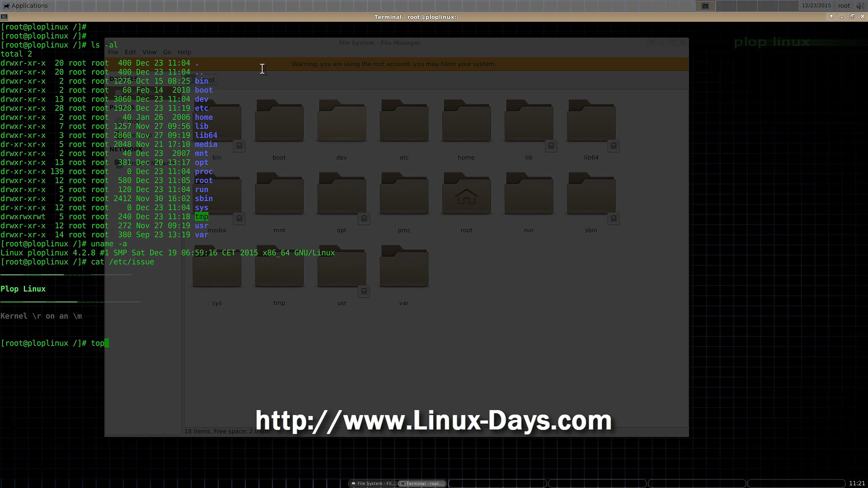Open the lib folder in File Manager
The width and height of the screenshot is (868, 488).
[x=529, y=121]
